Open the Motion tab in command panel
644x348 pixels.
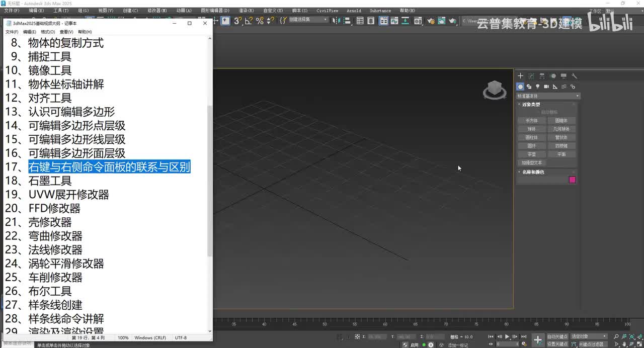point(553,76)
